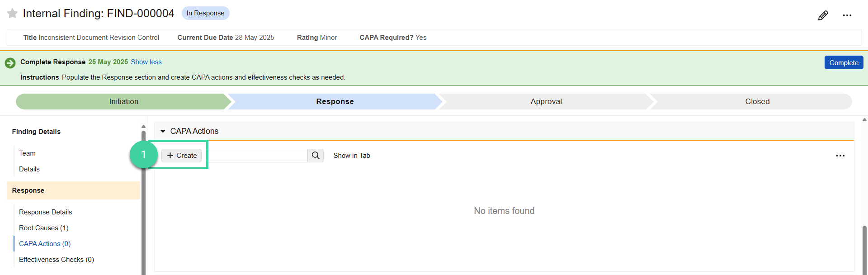This screenshot has width=868, height=275.
Task: Go to Team in sidebar
Action: tap(27, 153)
